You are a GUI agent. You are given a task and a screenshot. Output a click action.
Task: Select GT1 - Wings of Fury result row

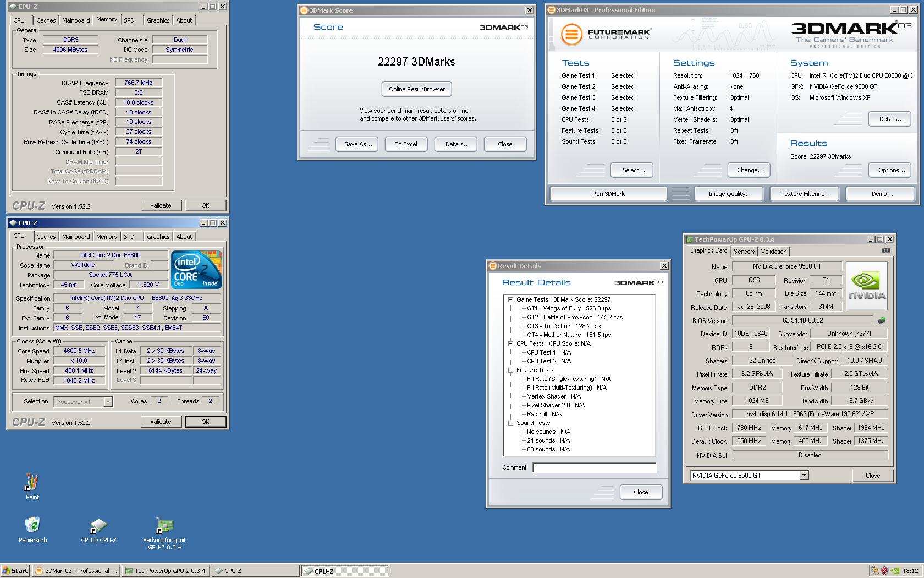pyautogui.click(x=569, y=309)
